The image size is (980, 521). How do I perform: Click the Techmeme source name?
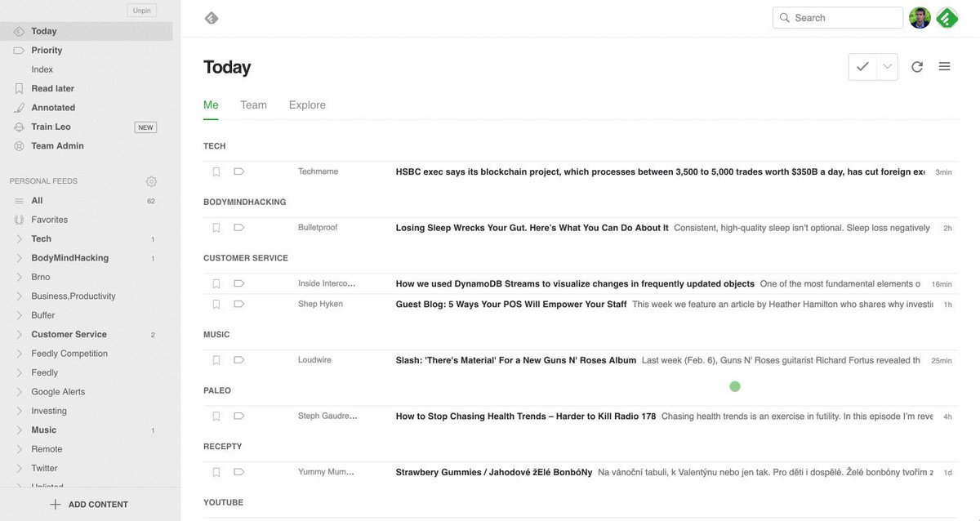(x=318, y=171)
